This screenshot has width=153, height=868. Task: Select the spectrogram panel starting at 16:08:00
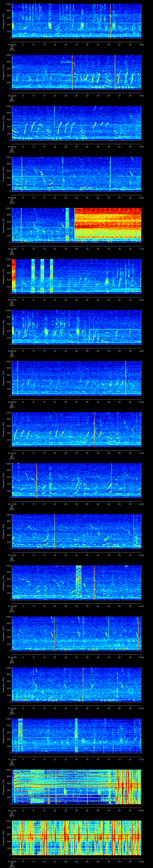pos(76,327)
